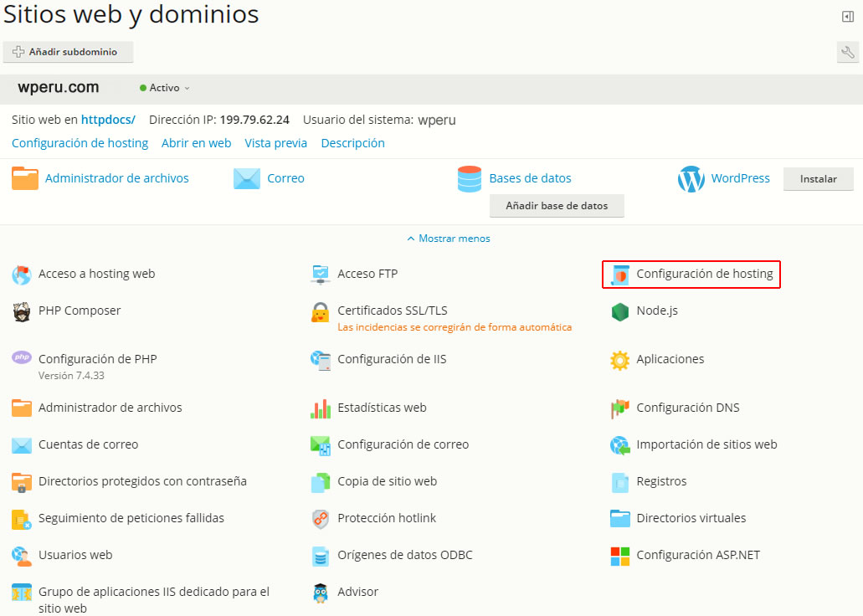
Task: Select the Estadísticas web chart icon
Action: point(320,408)
